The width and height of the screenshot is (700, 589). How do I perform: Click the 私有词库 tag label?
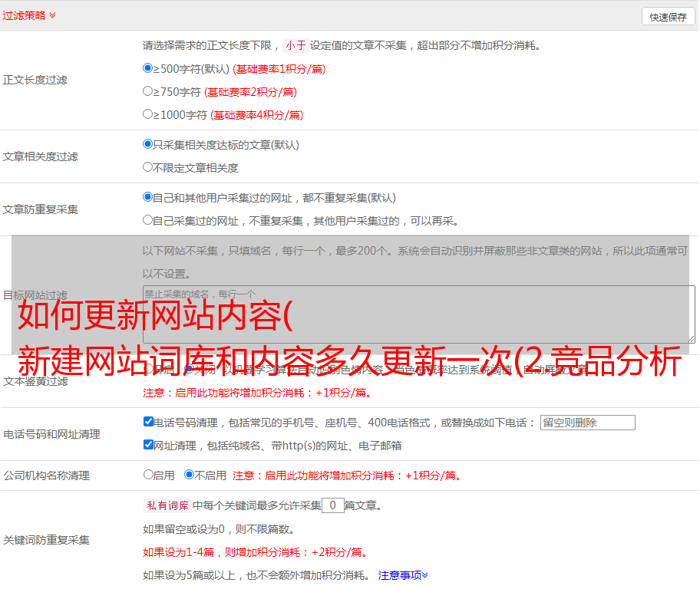tap(166, 505)
